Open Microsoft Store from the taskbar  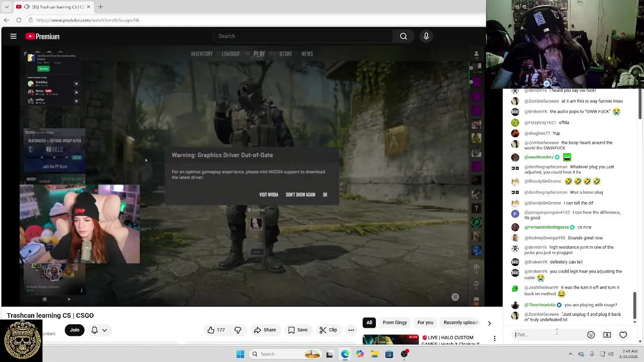pyautogui.click(x=389, y=354)
